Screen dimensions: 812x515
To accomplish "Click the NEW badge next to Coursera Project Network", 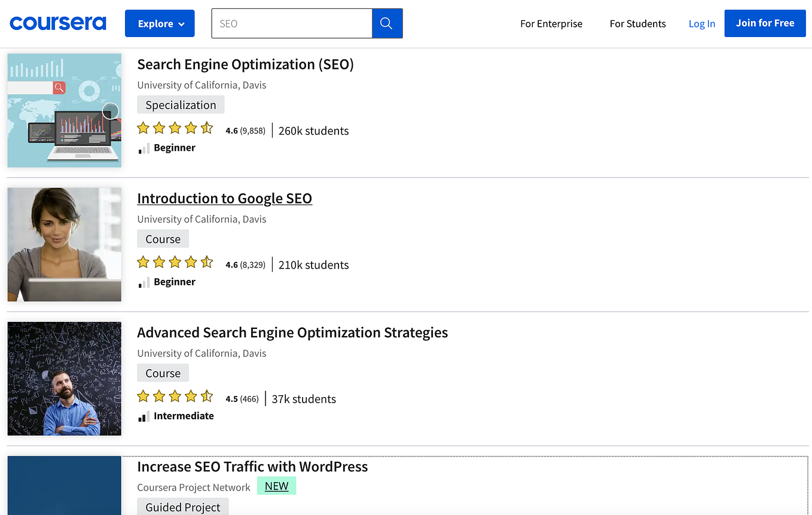I will click(x=277, y=486).
